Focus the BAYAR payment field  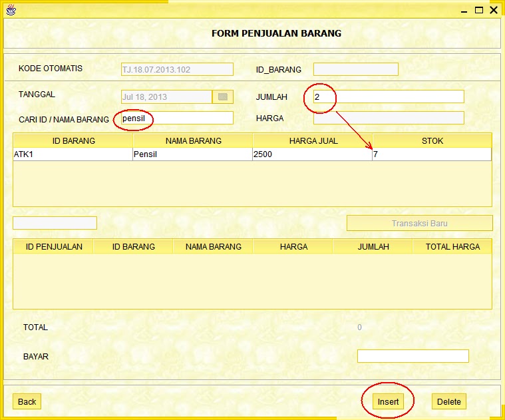point(413,356)
